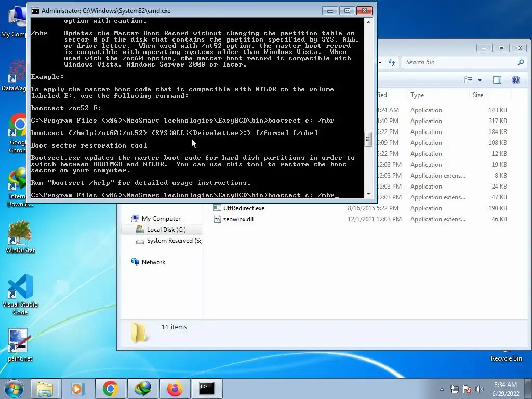Click Explorer search magnifier icon
This screenshot has width=532, height=399.
[521, 62]
